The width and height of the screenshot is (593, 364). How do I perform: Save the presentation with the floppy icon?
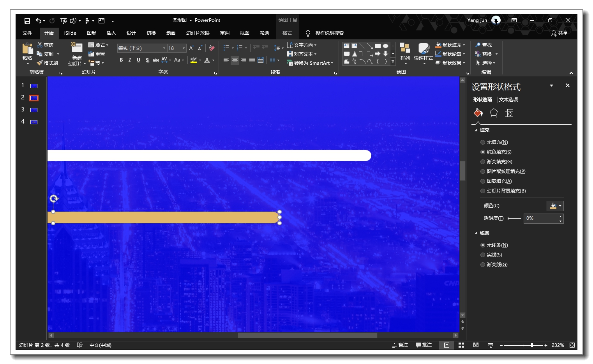pyautogui.click(x=27, y=21)
